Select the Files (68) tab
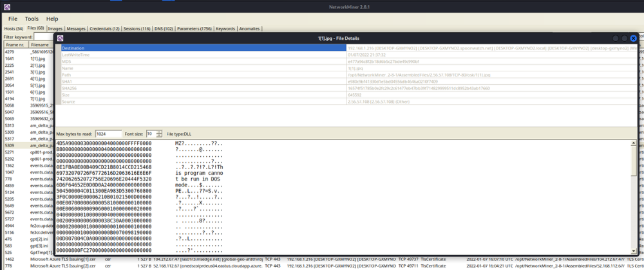Viewport: 644px width, 270px height. tap(35, 28)
